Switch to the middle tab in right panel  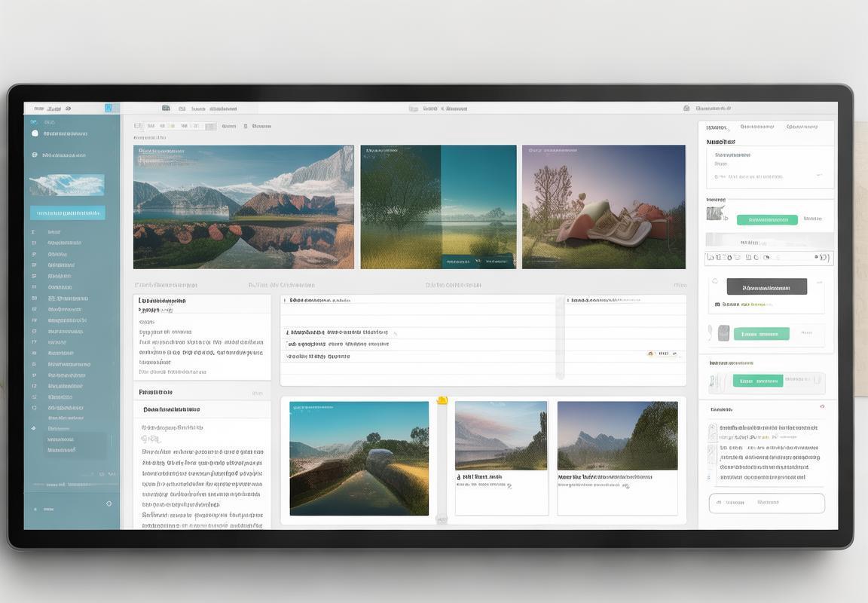pyautogui.click(x=757, y=127)
